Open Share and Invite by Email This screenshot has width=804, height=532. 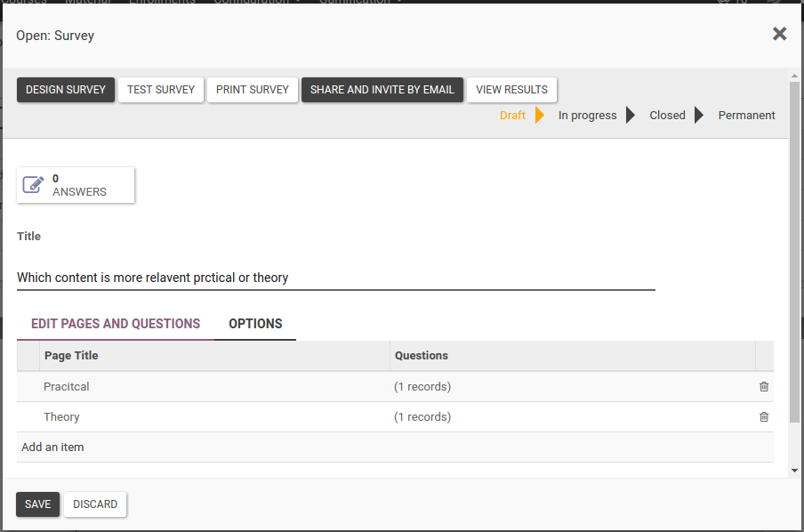[382, 90]
